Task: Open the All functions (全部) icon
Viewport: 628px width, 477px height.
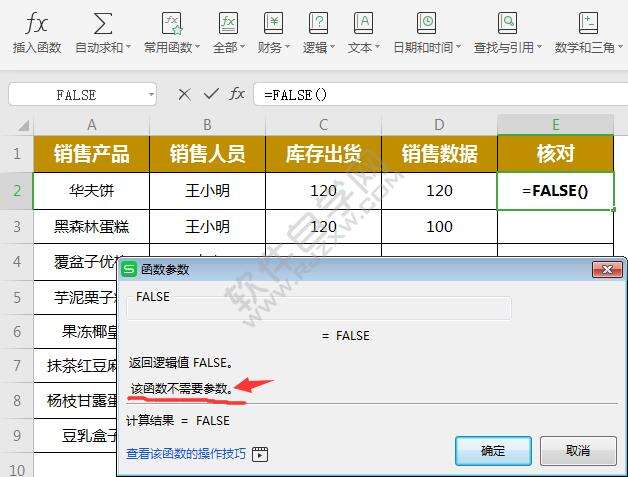Action: [x=228, y=23]
